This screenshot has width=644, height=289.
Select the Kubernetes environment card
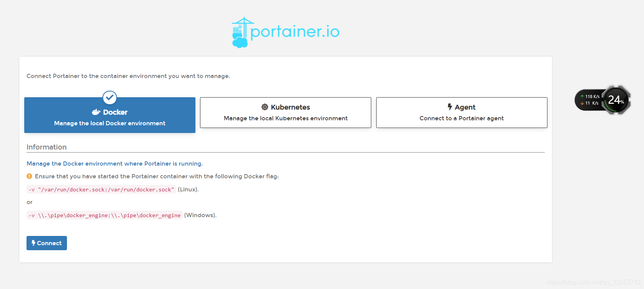285,113
